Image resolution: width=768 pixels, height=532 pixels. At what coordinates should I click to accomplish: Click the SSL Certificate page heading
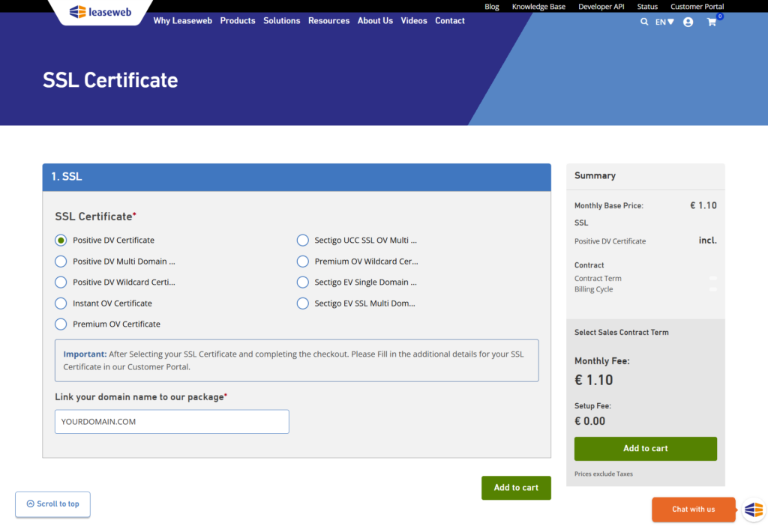[x=110, y=80]
